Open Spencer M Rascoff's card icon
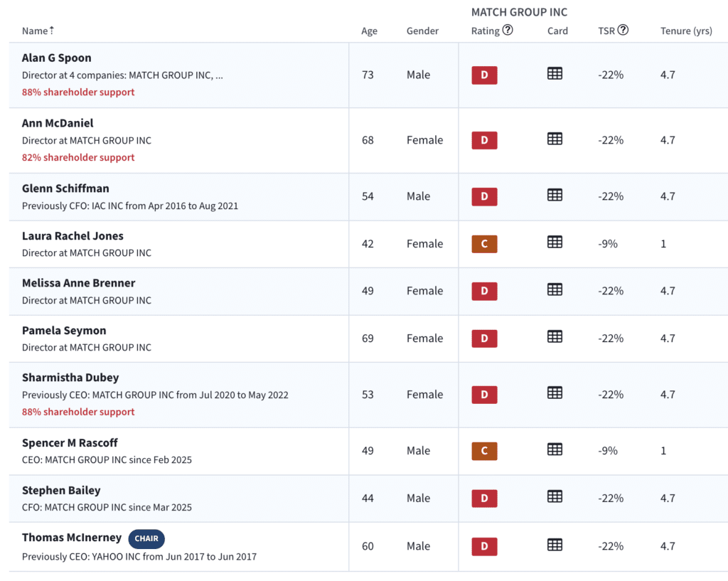Viewport: 728px width, 581px height. 555,449
